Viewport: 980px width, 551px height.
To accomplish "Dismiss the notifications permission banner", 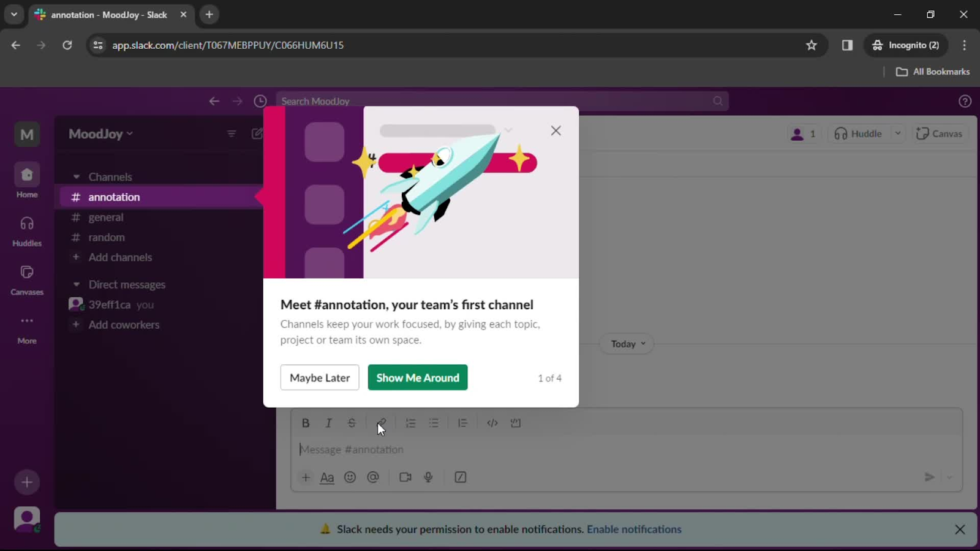I will point(960,530).
